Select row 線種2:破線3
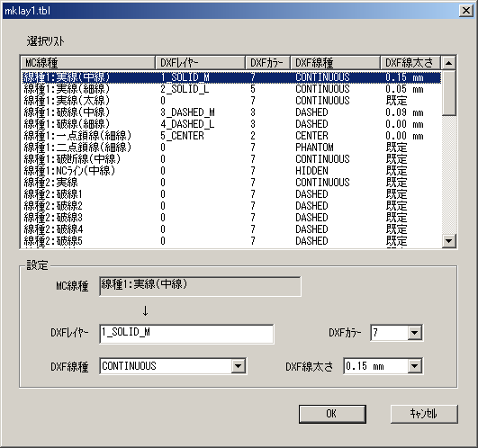 point(231,218)
